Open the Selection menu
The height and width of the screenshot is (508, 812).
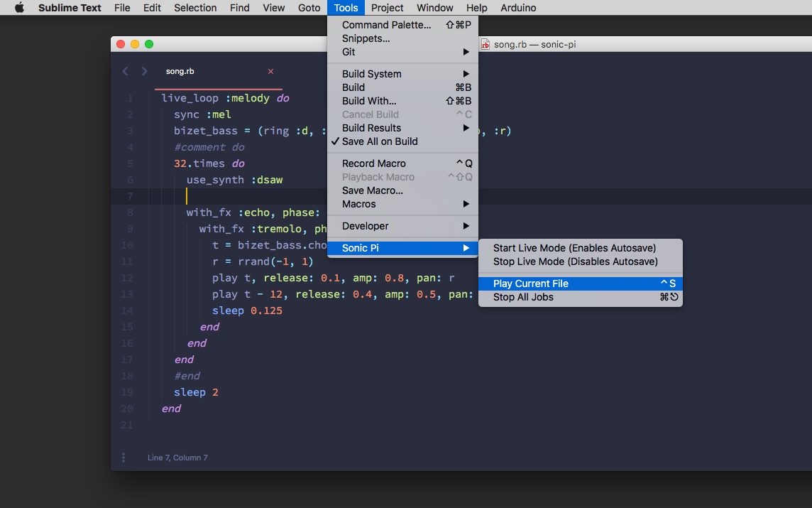(x=195, y=8)
